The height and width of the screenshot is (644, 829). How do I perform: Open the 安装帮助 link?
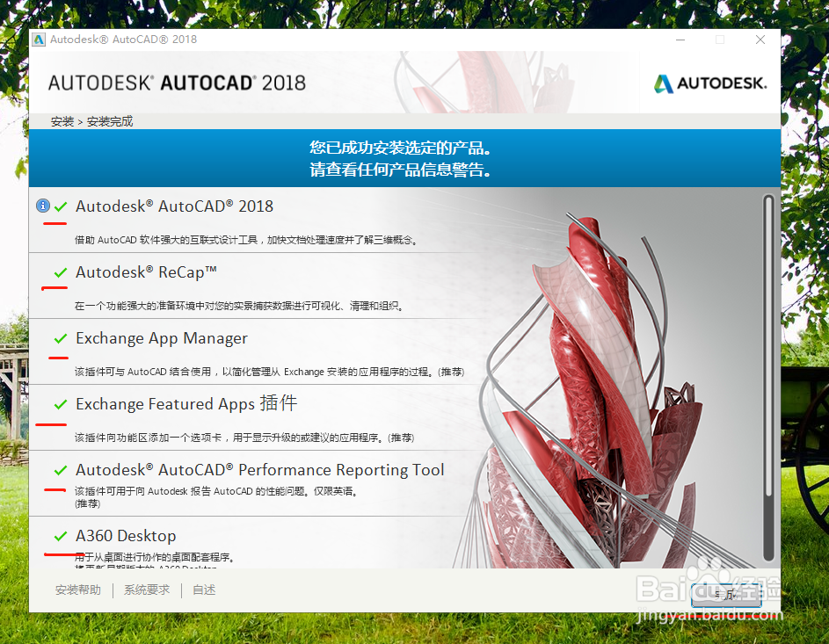point(78,590)
